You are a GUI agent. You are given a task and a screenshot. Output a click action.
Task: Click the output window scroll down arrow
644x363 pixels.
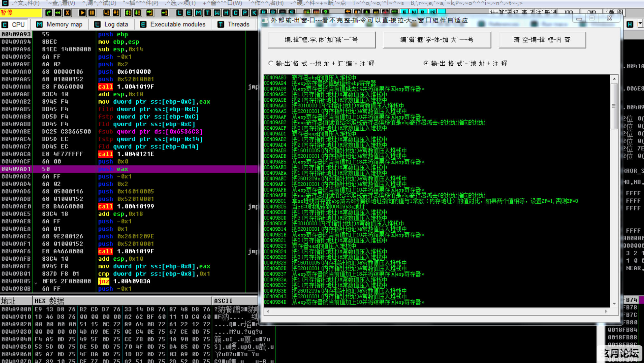pyautogui.click(x=614, y=303)
